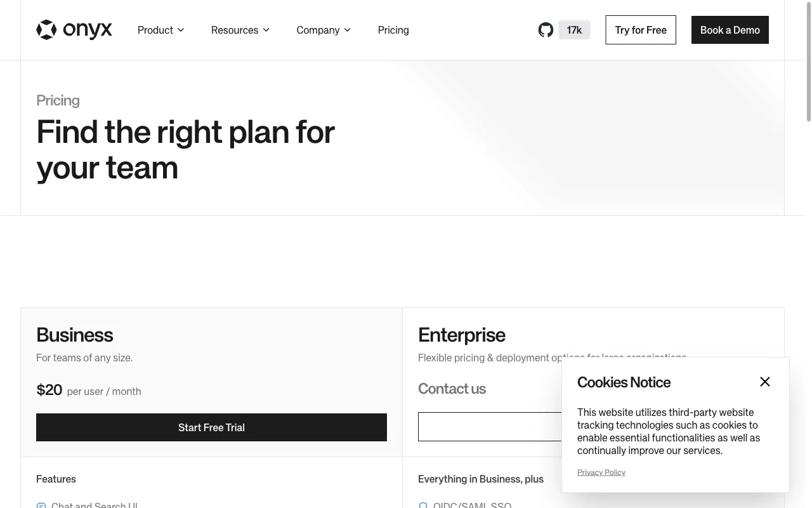Image resolution: width=812 pixels, height=508 pixels.
Task: Expand the Product dropdown chevron
Action: (181, 30)
